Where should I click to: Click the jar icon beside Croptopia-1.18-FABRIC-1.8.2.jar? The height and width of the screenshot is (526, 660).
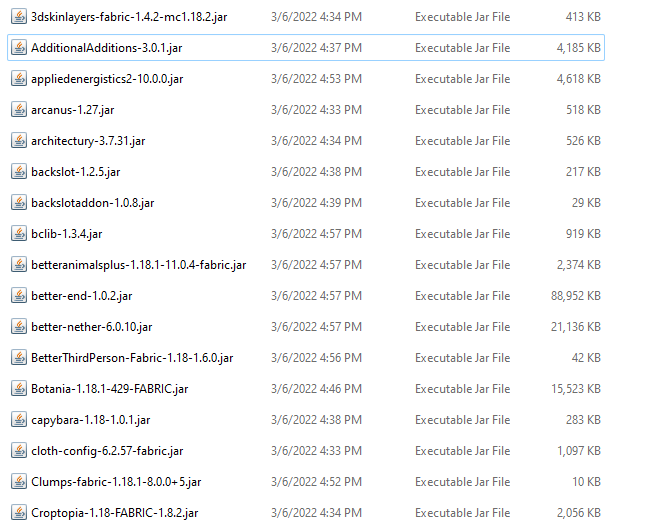coord(19,513)
